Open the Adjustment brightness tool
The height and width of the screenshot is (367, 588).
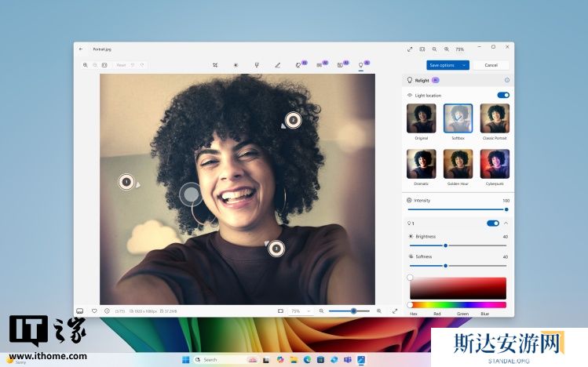point(236,65)
